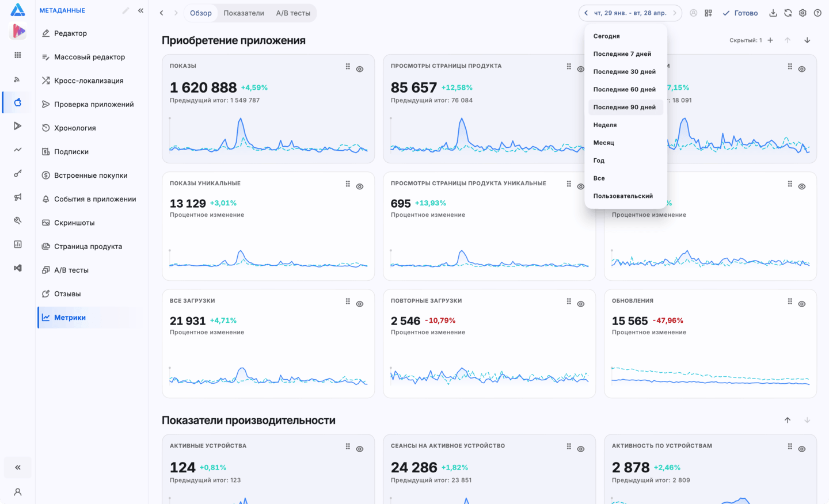Grab drag handle on Показы card

(x=348, y=67)
